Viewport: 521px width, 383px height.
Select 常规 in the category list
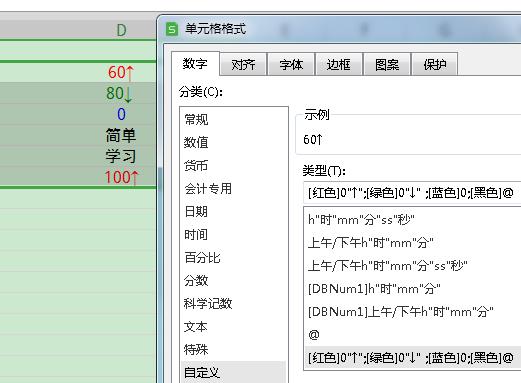click(x=234, y=119)
